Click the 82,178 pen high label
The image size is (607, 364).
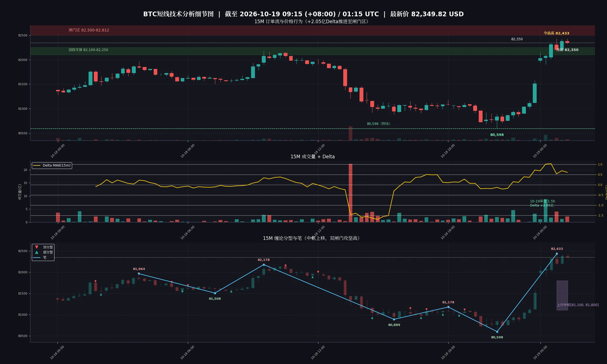tap(264, 260)
